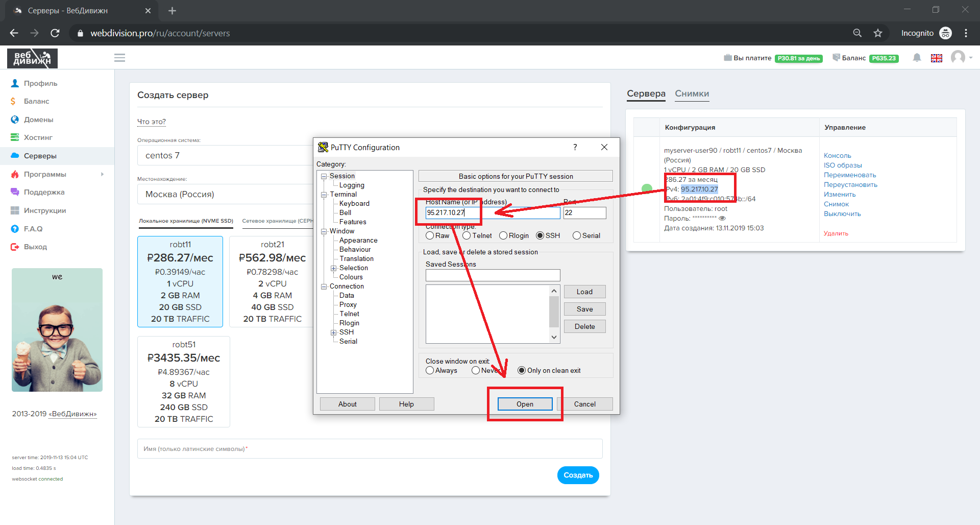Expand the SSH tree node
The width and height of the screenshot is (980, 525).
pos(333,332)
